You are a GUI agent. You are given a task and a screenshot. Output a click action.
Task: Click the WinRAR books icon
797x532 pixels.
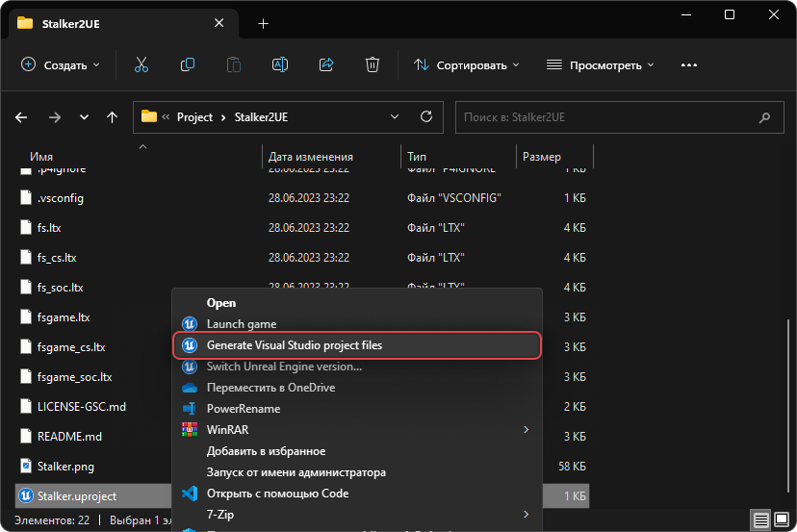(190, 430)
